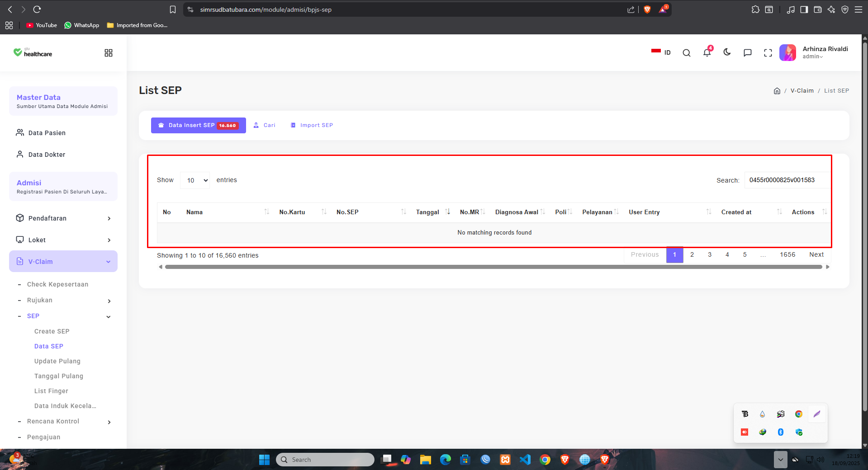Screen dimensions: 868x470
Task: Expand the Pendaftaran menu
Action: [x=63, y=218]
